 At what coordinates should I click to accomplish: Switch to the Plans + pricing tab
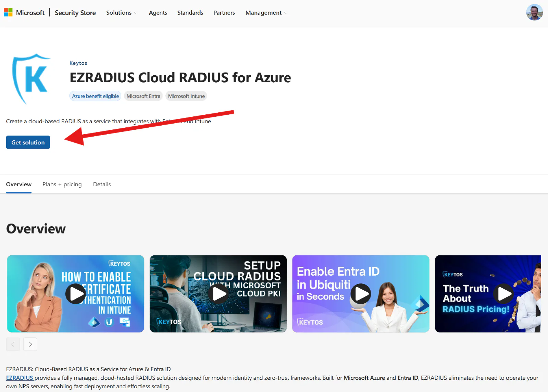[x=62, y=184]
